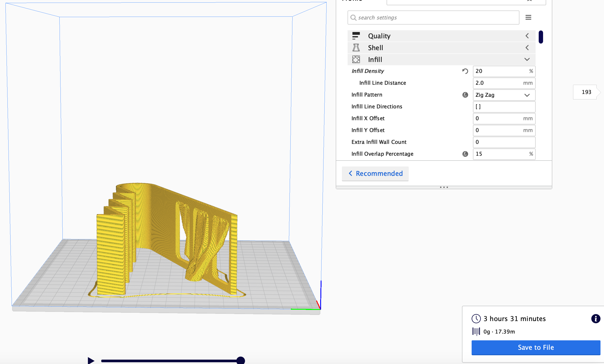Image resolution: width=604 pixels, height=364 pixels.
Task: Click the Save to File button
Action: coord(536,347)
